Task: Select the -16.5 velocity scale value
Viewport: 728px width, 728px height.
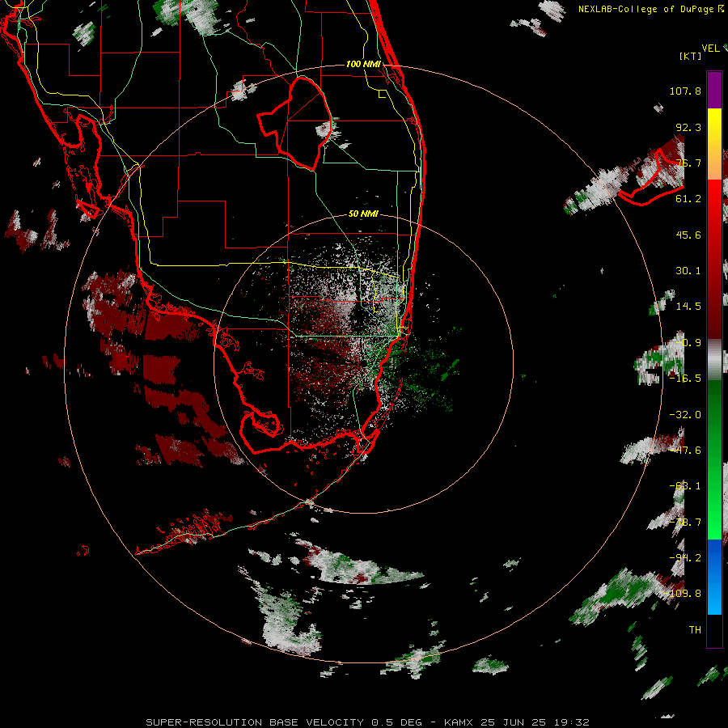Action: [685, 379]
